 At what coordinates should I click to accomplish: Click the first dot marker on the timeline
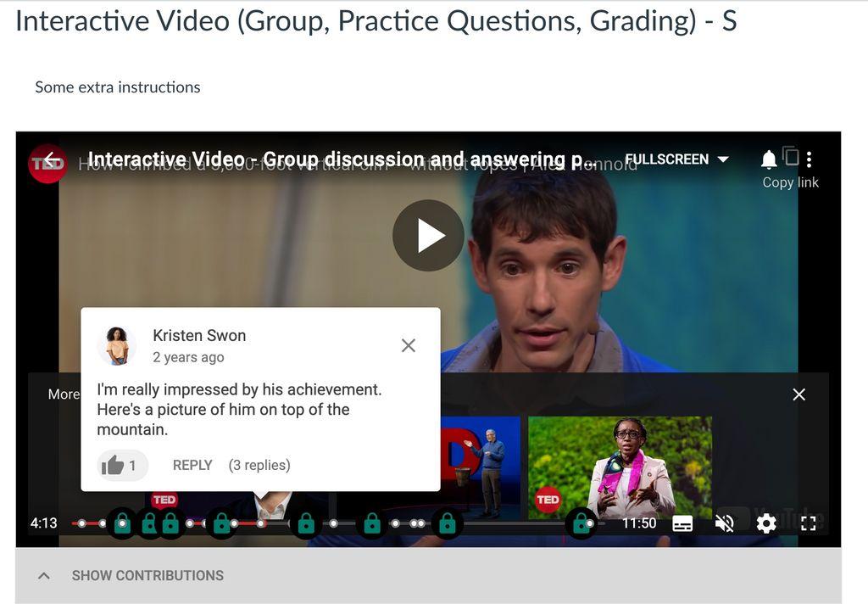(82, 523)
